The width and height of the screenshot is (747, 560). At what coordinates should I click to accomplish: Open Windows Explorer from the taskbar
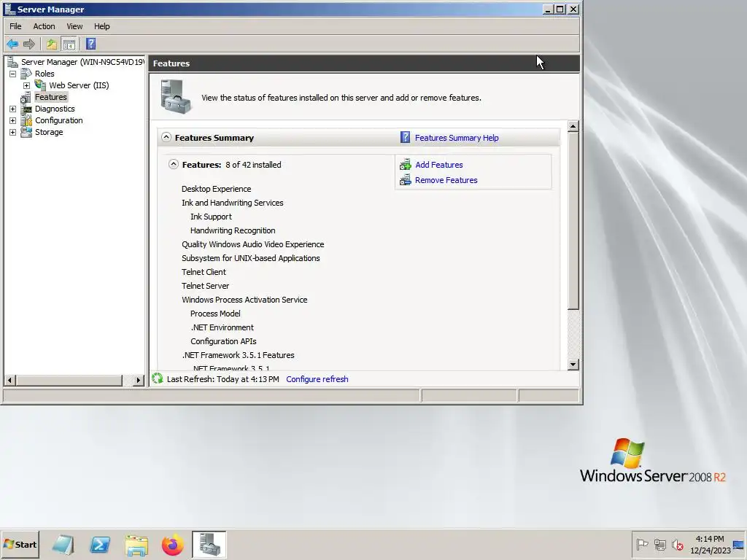(x=136, y=545)
